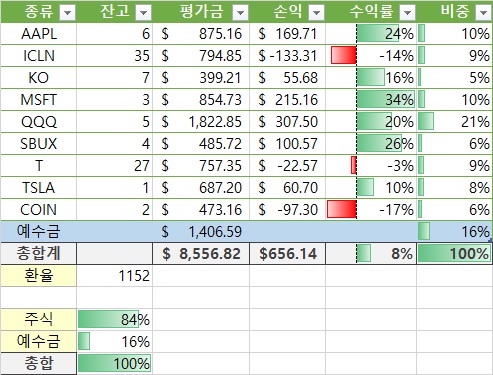493x375 pixels.
Task: Click the 854.73 valuation cell
Action: pyautogui.click(x=201, y=100)
